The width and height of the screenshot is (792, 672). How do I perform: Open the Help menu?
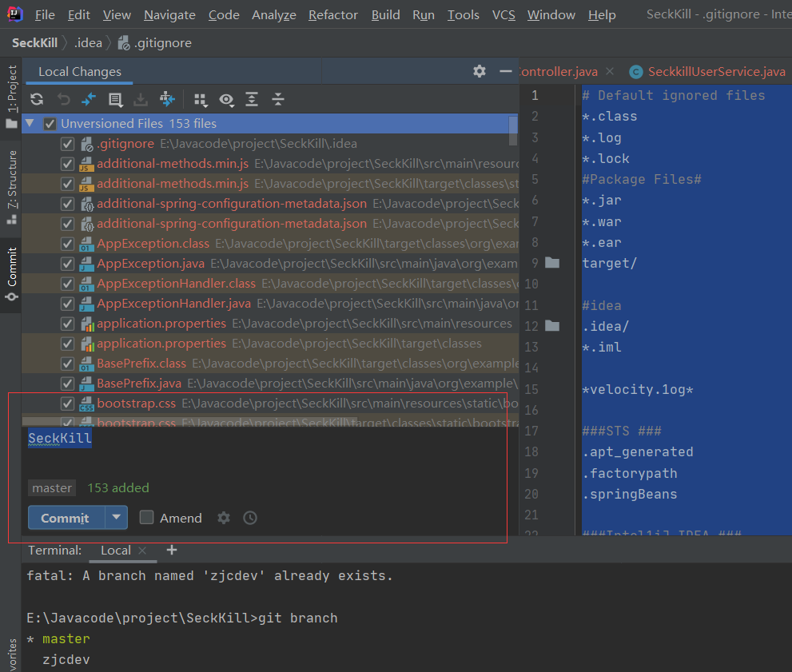click(x=602, y=15)
